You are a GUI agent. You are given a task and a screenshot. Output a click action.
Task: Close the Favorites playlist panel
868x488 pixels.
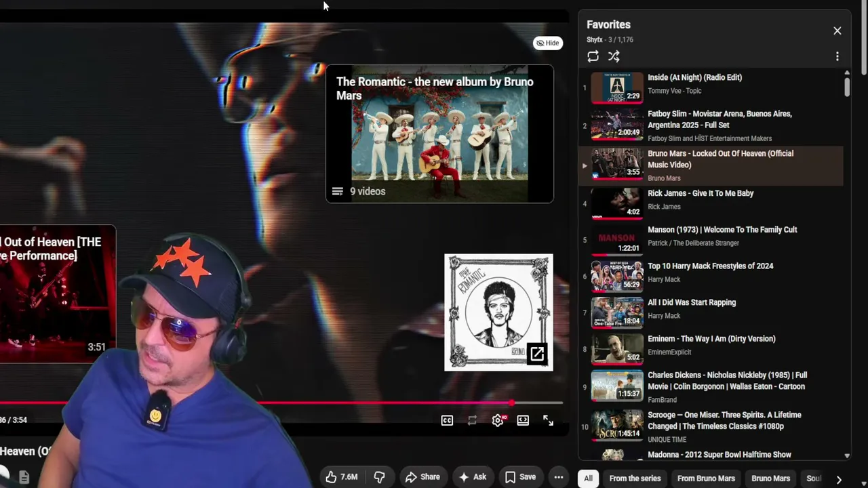point(837,30)
